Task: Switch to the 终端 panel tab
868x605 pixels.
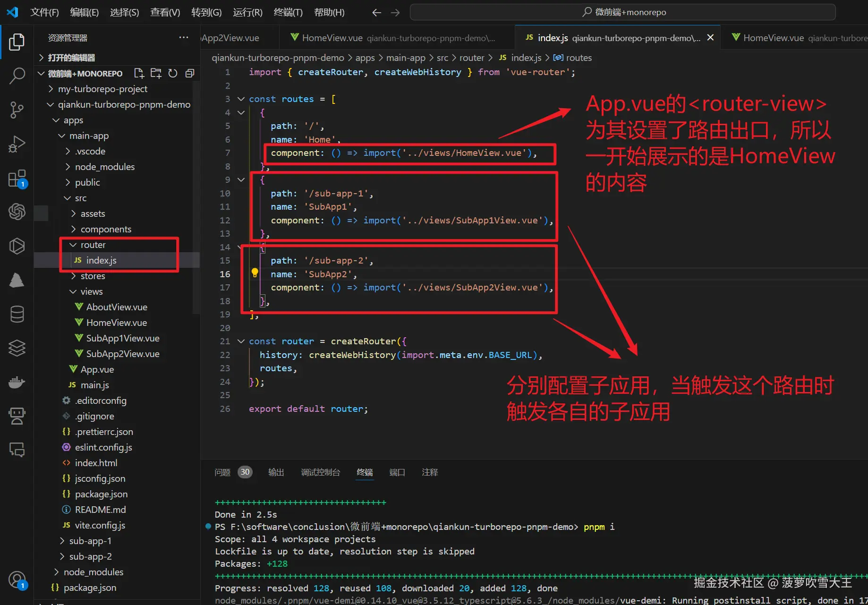Action: coord(364,472)
